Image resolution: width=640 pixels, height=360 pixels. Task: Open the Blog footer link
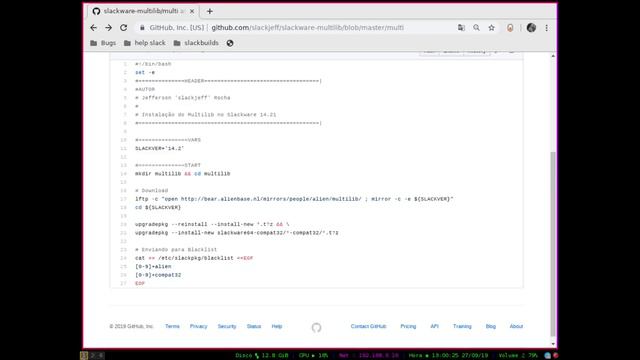click(x=491, y=327)
